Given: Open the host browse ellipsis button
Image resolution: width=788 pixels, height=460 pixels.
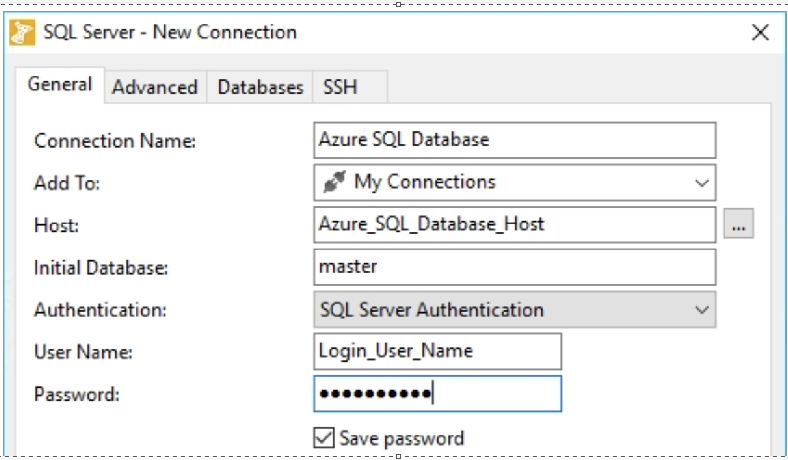Looking at the screenshot, I should click(x=739, y=224).
